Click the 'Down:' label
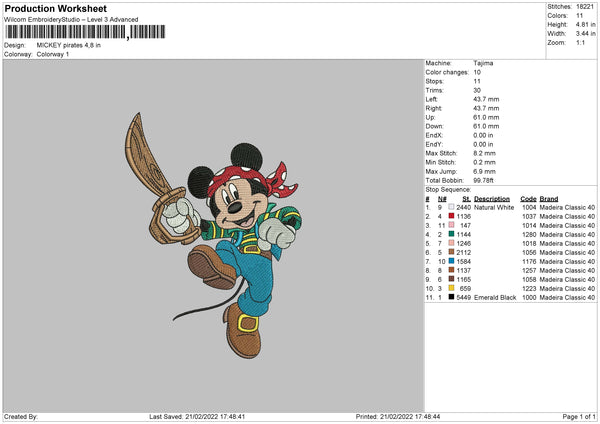The width and height of the screenshot is (600, 424). tap(434, 126)
